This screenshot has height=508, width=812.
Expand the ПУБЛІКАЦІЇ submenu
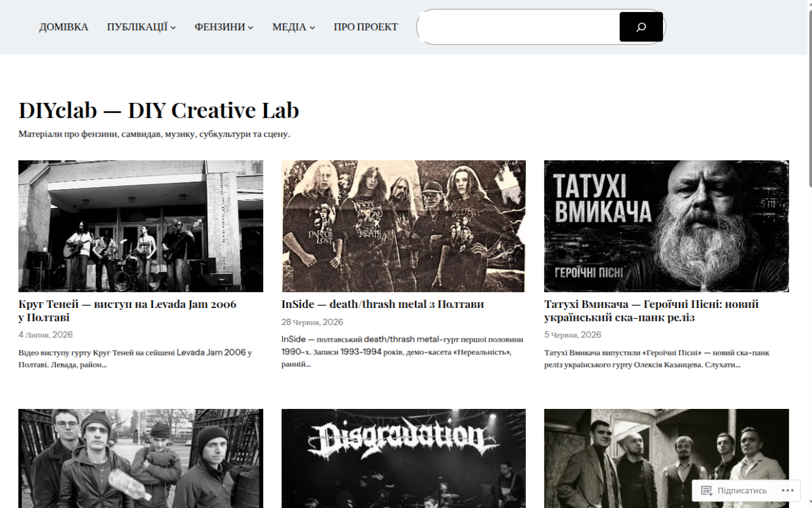point(173,27)
